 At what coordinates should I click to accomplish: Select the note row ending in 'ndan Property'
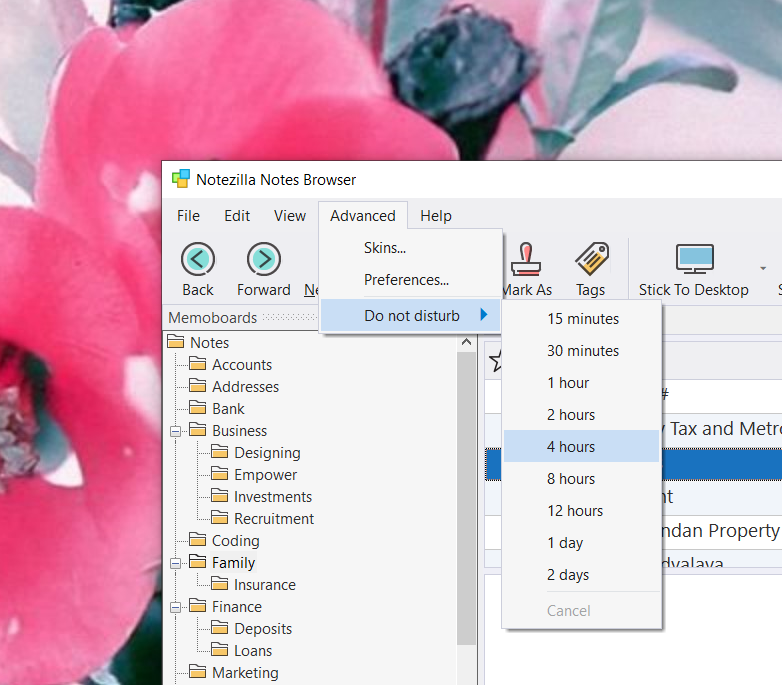click(722, 531)
